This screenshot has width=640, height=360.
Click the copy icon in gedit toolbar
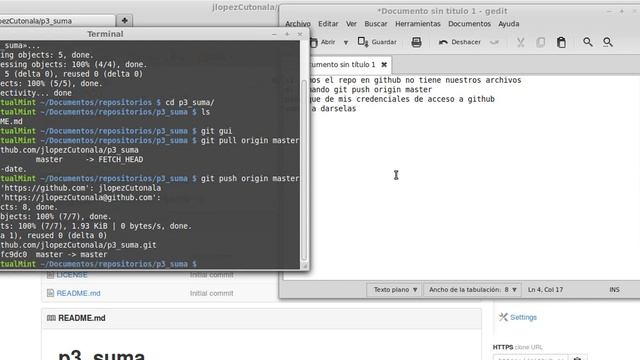click(x=540, y=42)
